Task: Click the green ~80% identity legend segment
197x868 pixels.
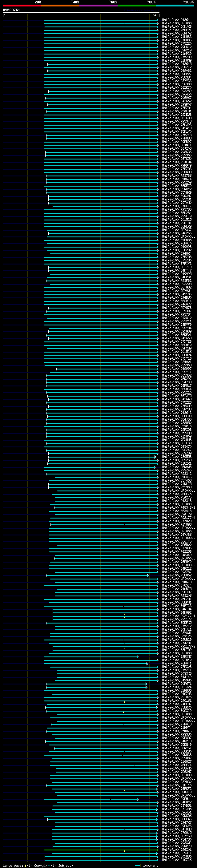Action: pyautogui.click(x=137, y=6)
